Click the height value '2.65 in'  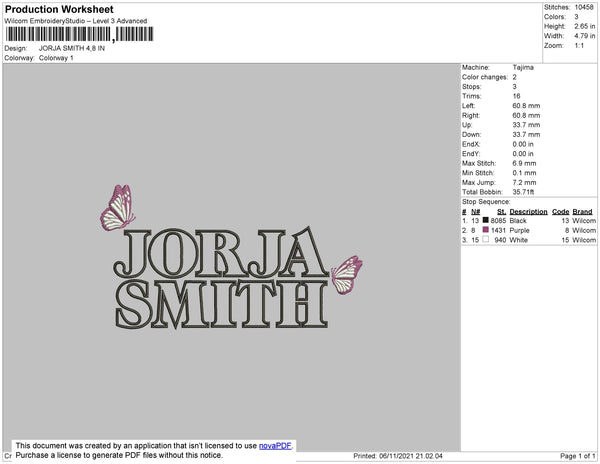click(x=584, y=26)
